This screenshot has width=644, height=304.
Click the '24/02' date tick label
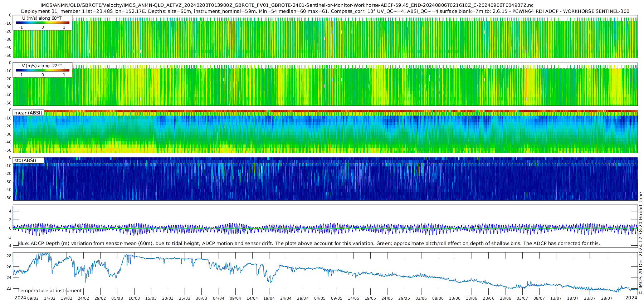pos(83,298)
